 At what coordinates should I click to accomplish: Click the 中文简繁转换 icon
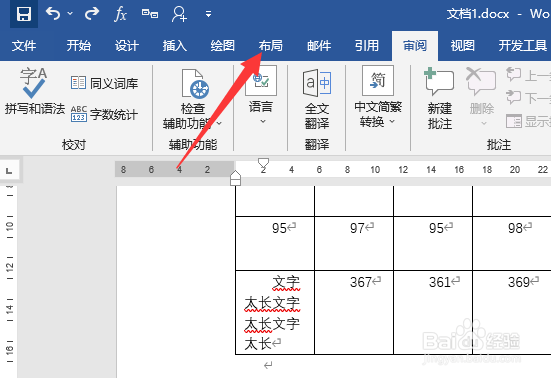tap(378, 81)
